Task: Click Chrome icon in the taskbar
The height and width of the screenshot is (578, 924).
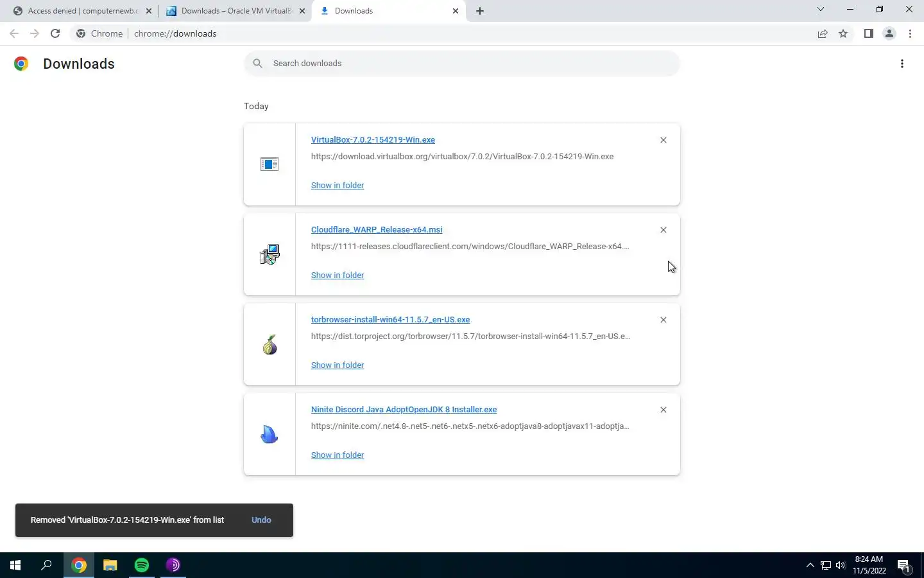Action: (x=79, y=565)
